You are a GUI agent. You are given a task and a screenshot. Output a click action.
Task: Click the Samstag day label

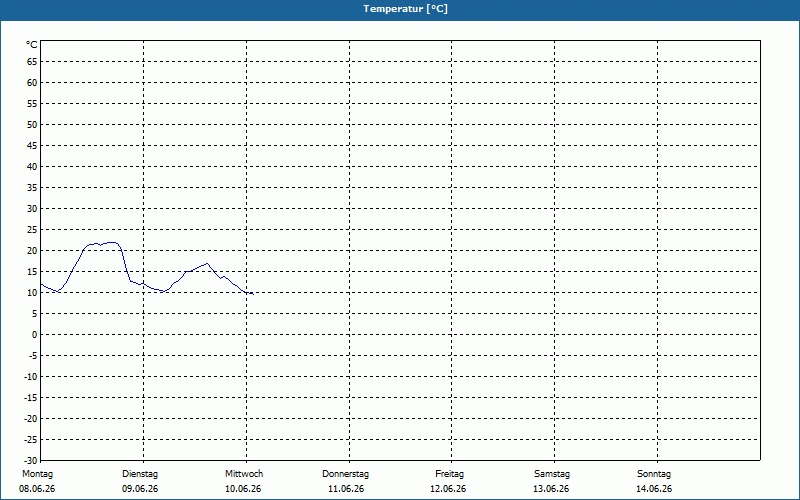(552, 474)
